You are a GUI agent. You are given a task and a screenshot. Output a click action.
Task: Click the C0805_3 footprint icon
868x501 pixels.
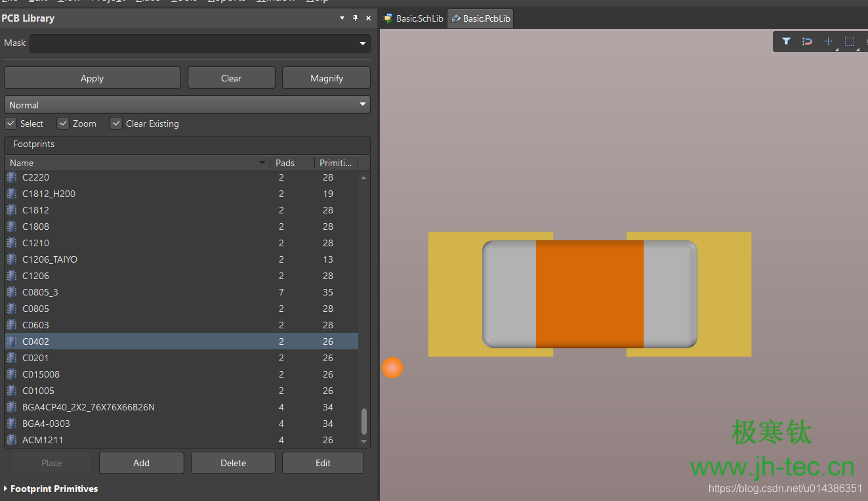point(12,292)
